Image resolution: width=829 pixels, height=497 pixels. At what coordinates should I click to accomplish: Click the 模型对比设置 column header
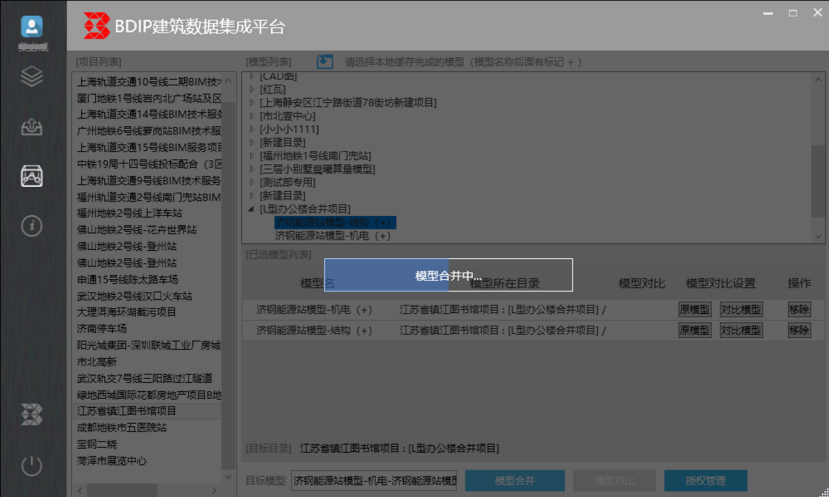(x=721, y=283)
